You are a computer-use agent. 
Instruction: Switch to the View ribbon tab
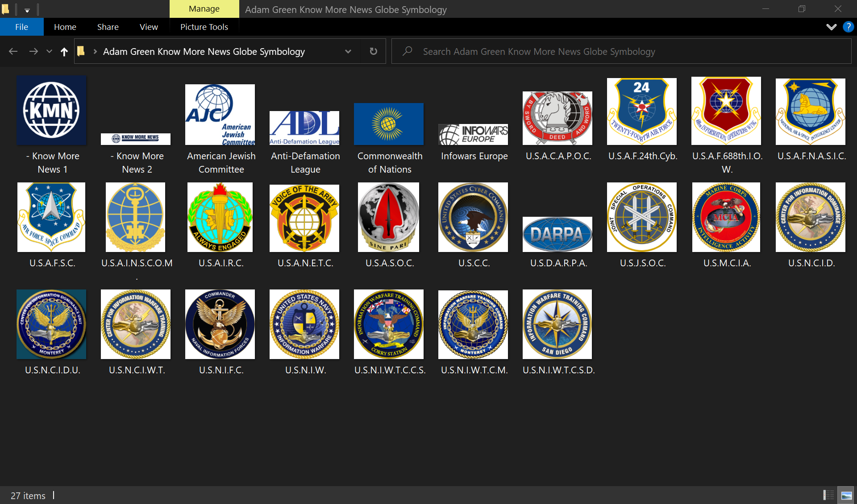point(149,27)
